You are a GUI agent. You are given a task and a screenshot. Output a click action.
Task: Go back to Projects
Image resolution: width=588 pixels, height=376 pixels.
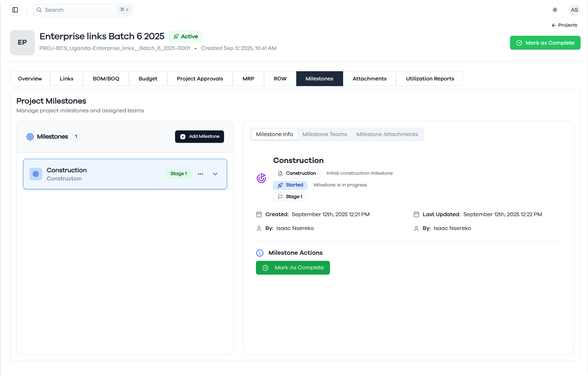[x=564, y=25]
